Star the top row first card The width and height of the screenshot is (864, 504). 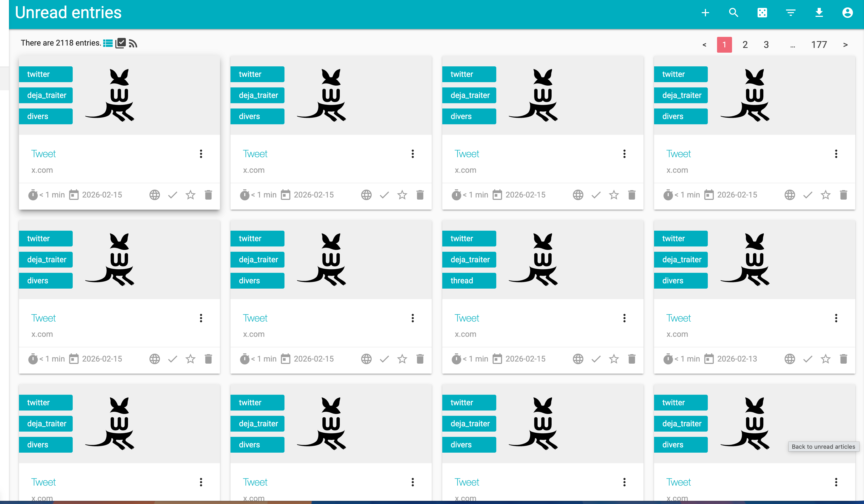click(x=190, y=195)
